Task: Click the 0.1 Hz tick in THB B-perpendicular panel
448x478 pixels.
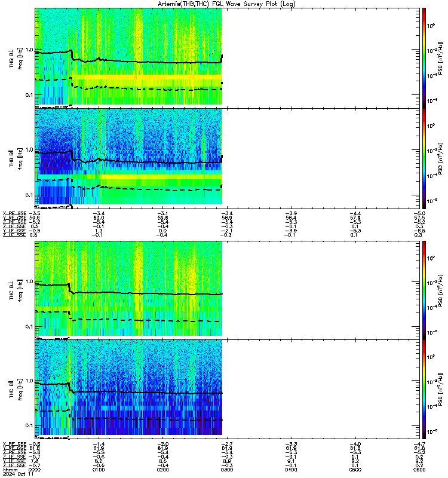Action: coord(30,95)
